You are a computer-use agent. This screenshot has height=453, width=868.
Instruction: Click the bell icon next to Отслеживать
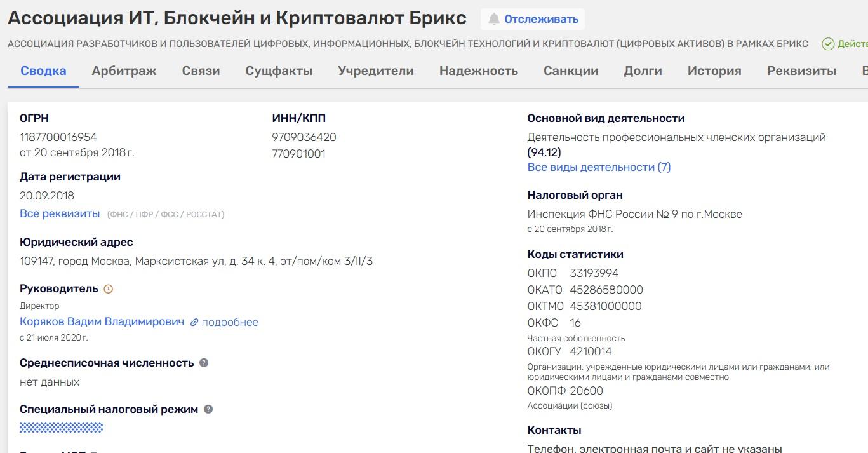tap(493, 19)
